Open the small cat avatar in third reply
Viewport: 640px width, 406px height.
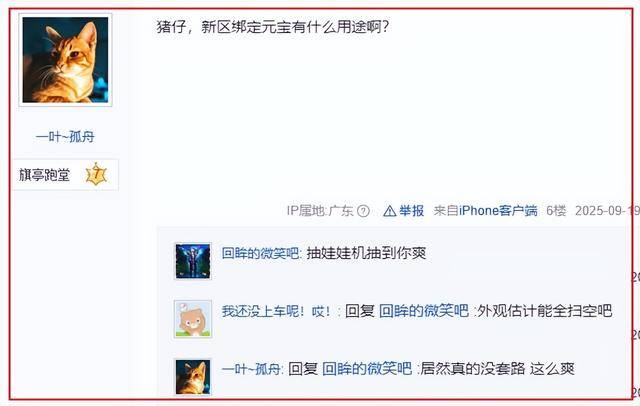pos(193,377)
